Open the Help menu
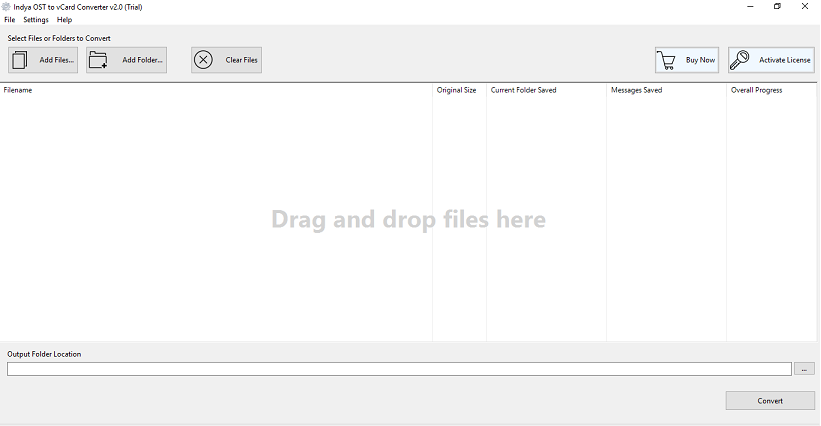This screenshot has width=821, height=426. (x=64, y=20)
